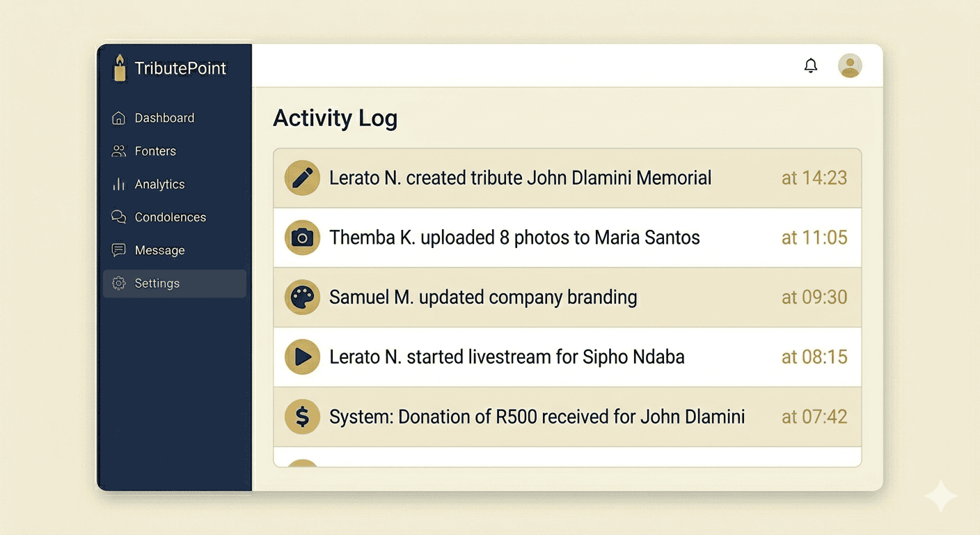Click the Condolences speech bubble icon

pos(118,217)
